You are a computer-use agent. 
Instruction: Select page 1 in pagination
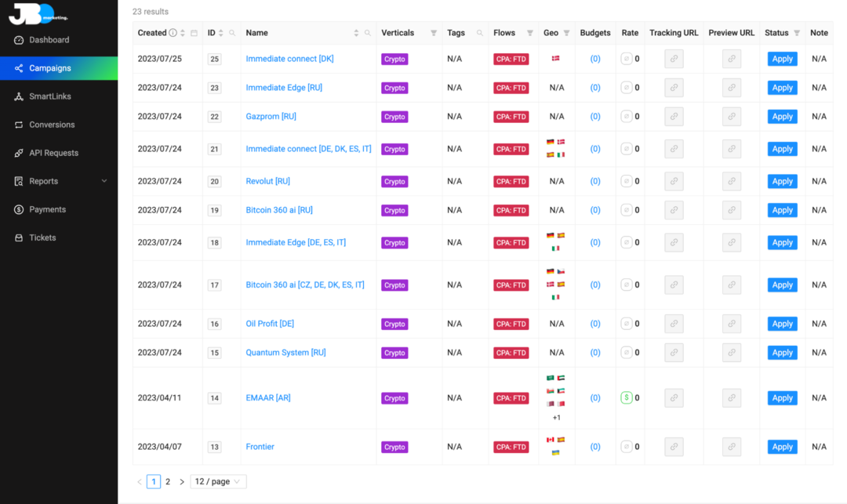[154, 481]
